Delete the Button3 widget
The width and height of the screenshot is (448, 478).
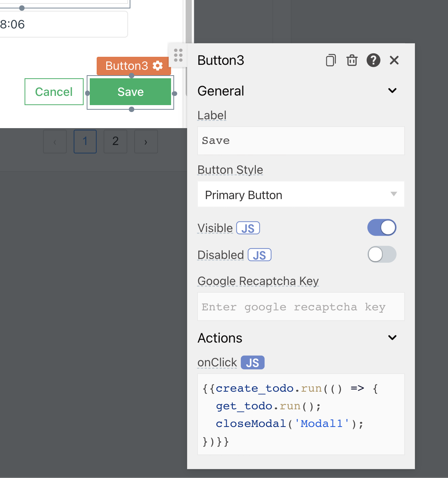click(x=352, y=60)
